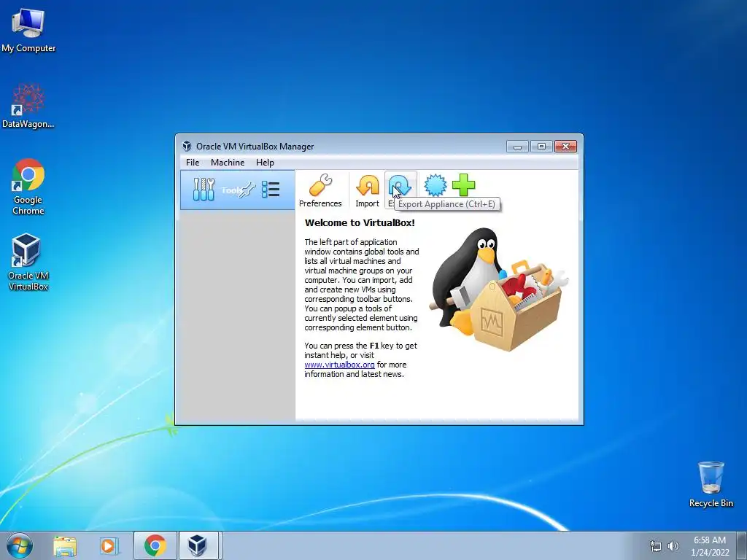This screenshot has height=560, width=747.
Task: Click the Import appliance toolbar button
Action: [368, 191]
